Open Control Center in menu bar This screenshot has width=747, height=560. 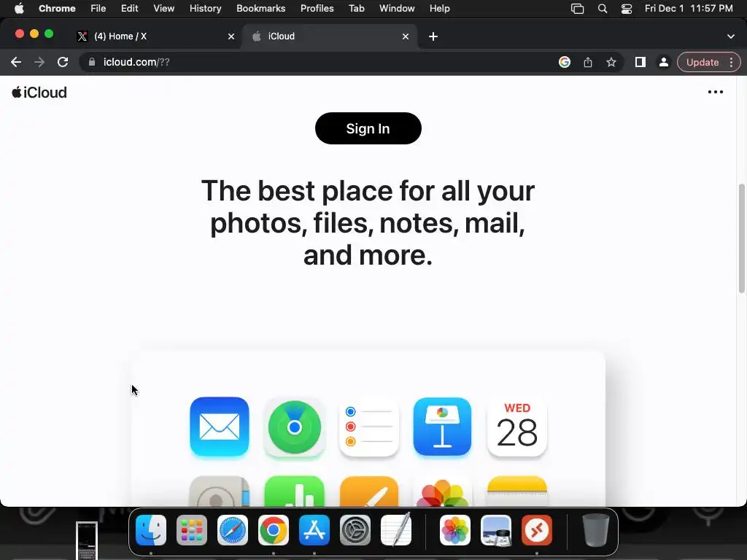(x=627, y=9)
